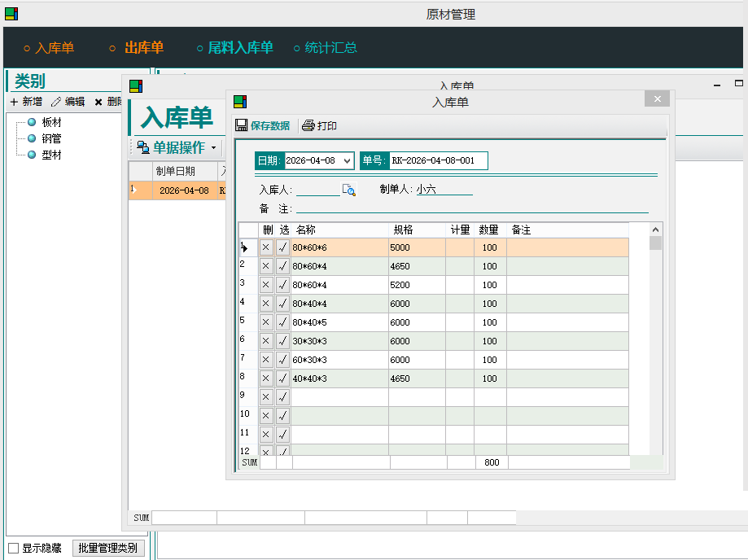This screenshot has height=560, width=748.
Task: Toggle the select checkmark on row 3
Action: point(282,285)
